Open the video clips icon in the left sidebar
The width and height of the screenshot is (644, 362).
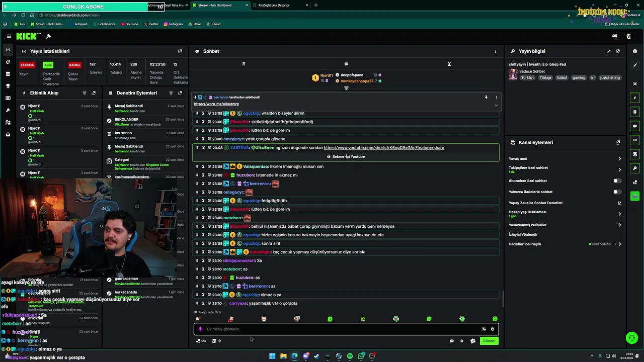tap(8, 98)
